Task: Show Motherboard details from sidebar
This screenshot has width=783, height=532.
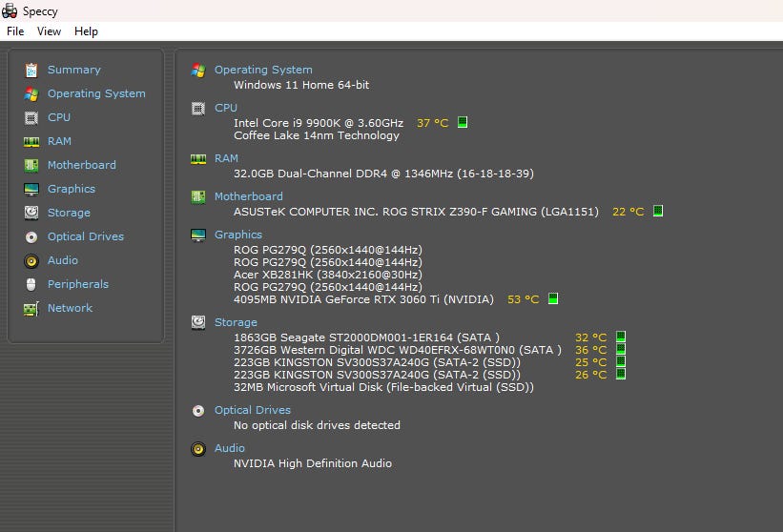Action: [x=81, y=165]
